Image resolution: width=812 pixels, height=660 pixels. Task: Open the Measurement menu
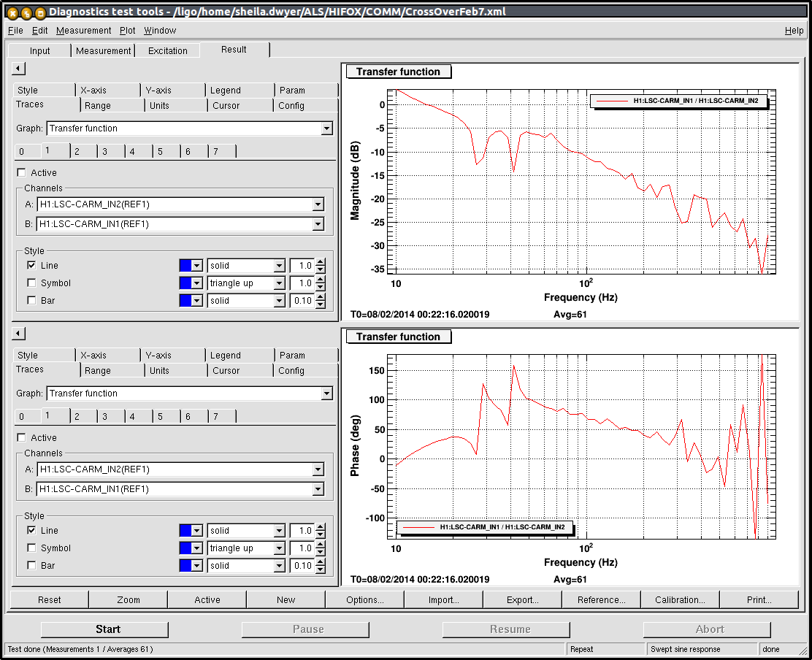(x=83, y=31)
